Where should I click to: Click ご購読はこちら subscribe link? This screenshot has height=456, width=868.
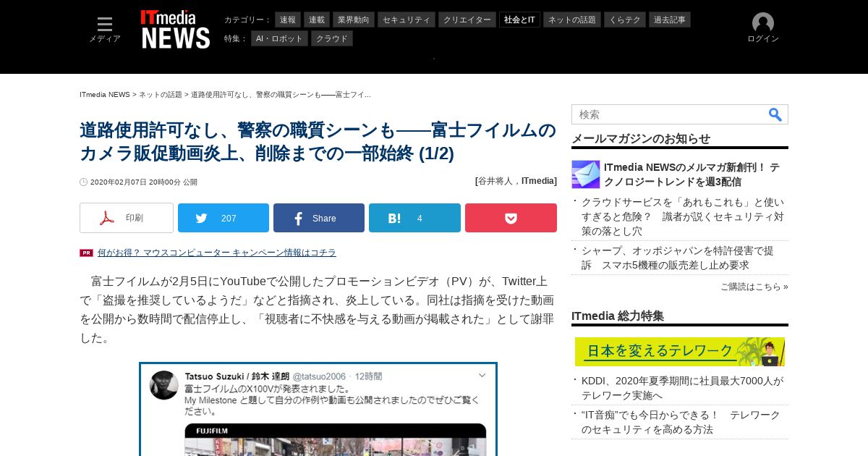tap(754, 287)
